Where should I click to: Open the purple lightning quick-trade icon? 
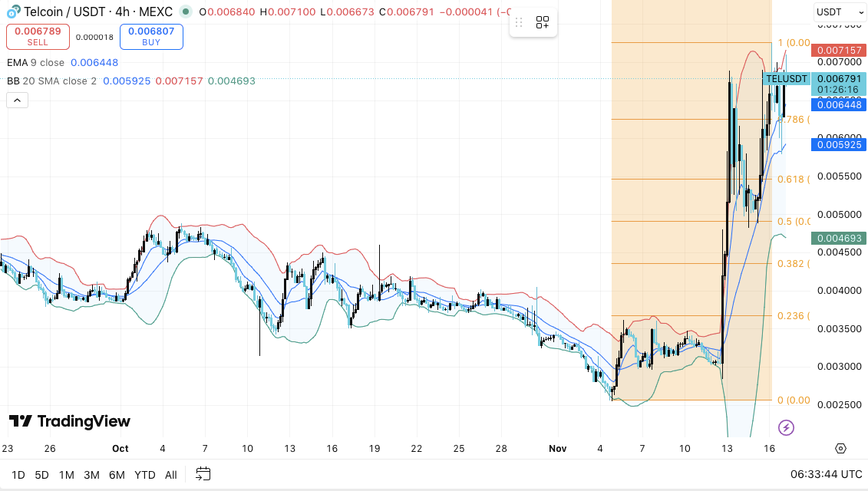click(x=787, y=427)
